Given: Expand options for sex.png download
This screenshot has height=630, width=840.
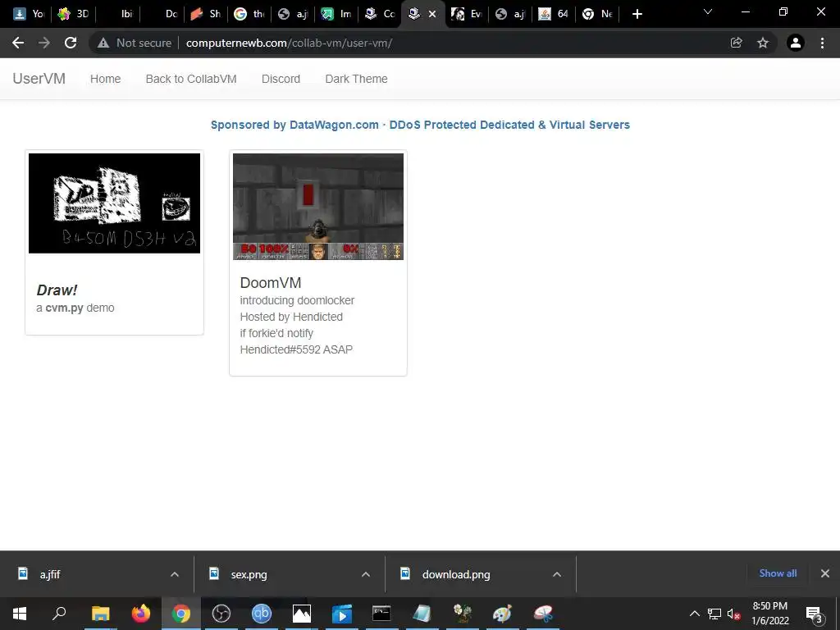Looking at the screenshot, I should click(366, 574).
